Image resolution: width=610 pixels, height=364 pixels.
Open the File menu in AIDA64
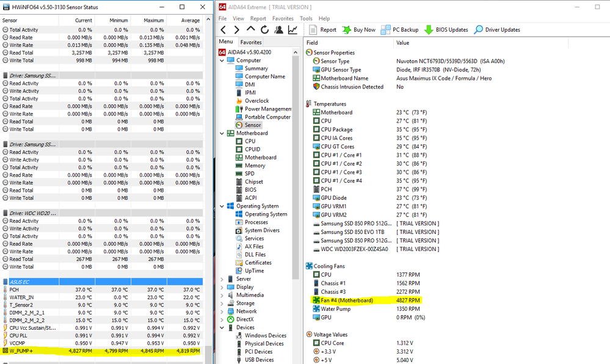[x=222, y=18]
